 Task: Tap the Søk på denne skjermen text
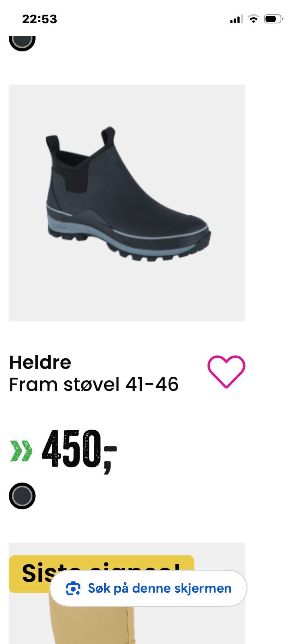[160, 588]
